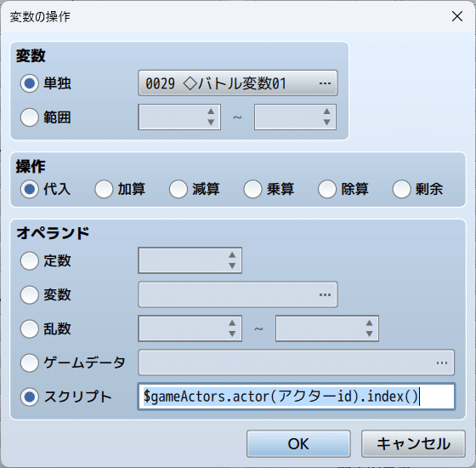
Task: Choose the 除算 (divide) operation
Action: coord(327,189)
